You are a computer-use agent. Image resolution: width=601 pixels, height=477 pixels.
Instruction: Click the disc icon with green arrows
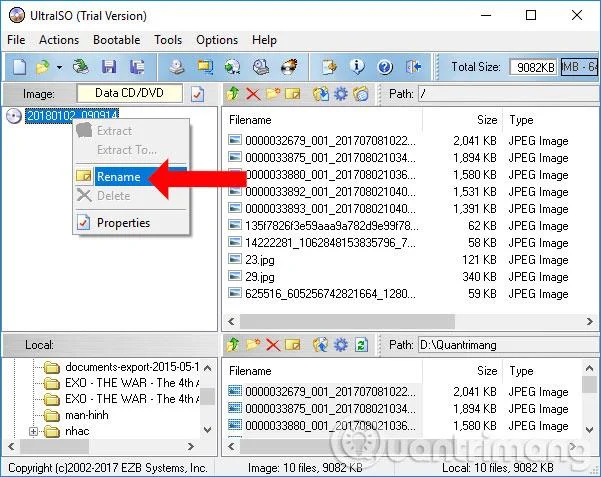coord(232,67)
